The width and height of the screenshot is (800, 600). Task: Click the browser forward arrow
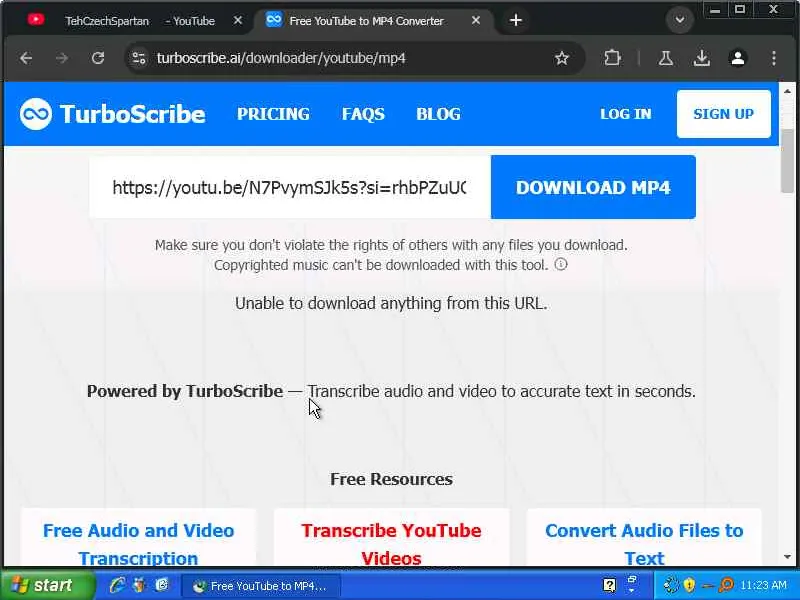tap(62, 58)
